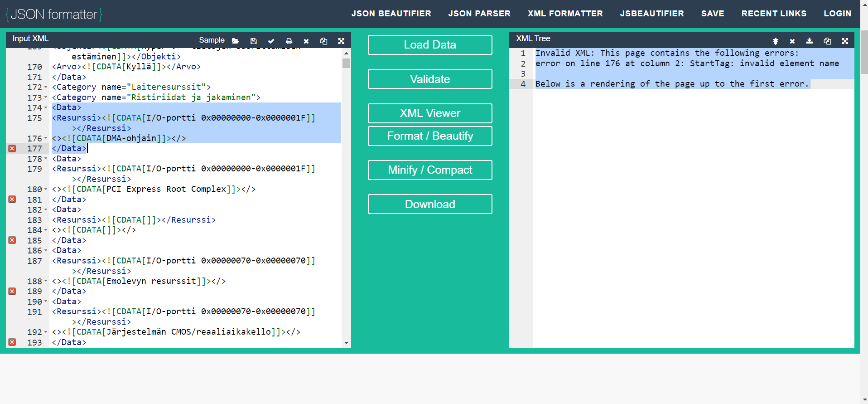
Task: Click the Minify / Compact button
Action: 430,170
